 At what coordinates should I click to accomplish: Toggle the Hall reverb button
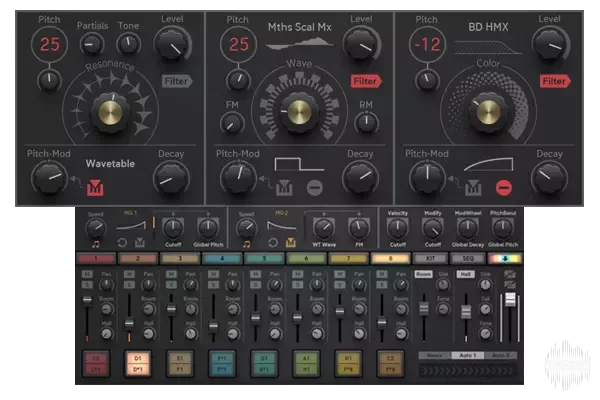click(465, 274)
